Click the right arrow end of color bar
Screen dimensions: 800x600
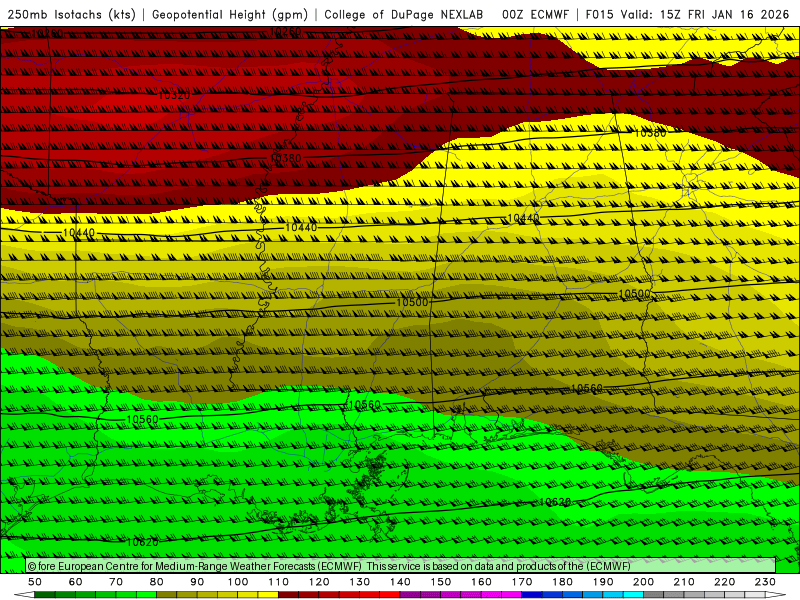pyautogui.click(x=776, y=595)
